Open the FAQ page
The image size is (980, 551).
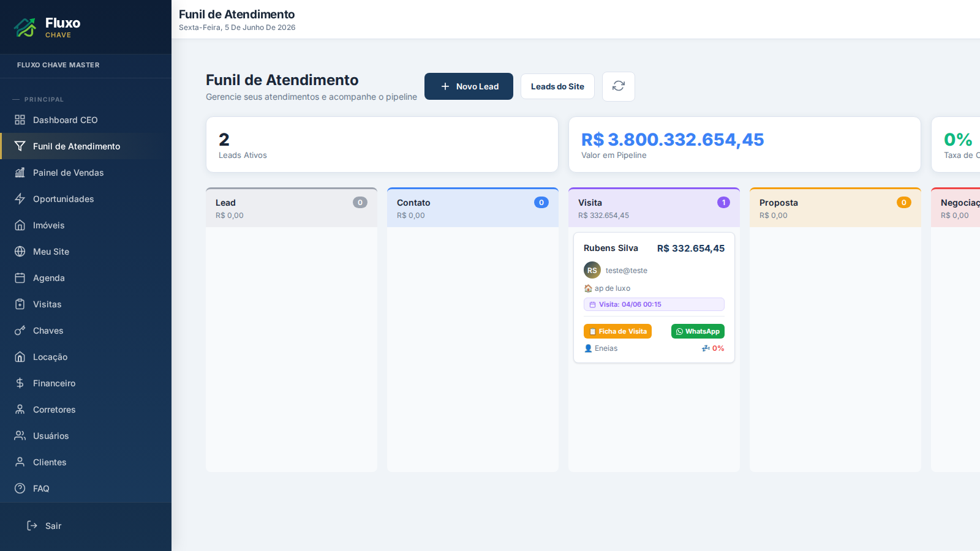click(x=86, y=489)
